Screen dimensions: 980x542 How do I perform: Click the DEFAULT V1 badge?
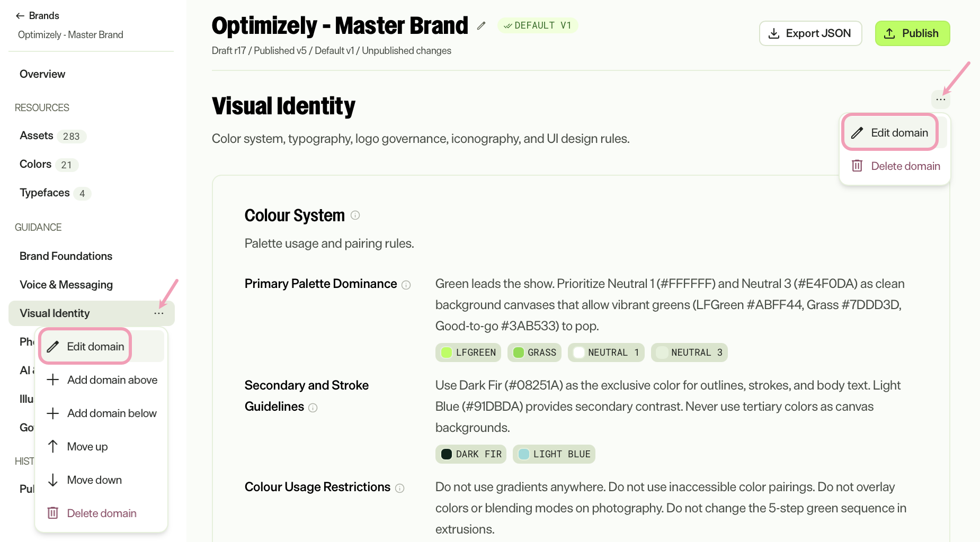pyautogui.click(x=537, y=25)
